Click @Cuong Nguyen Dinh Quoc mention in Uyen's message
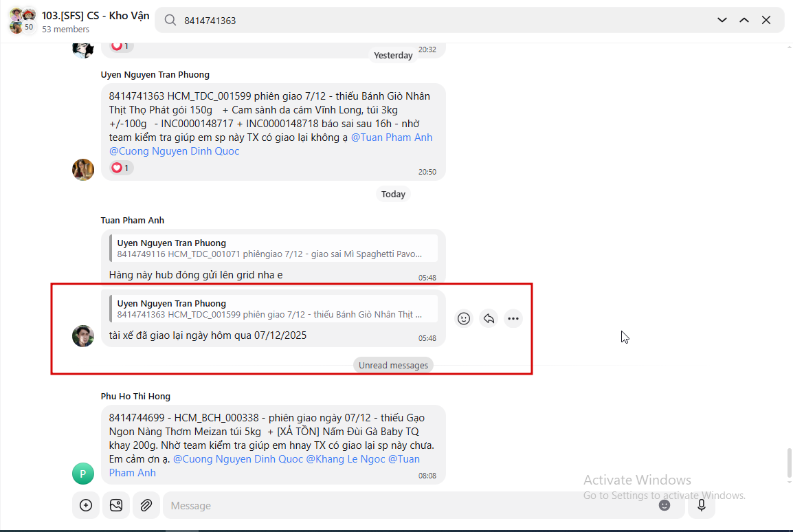Screen dimensions: 793x532 (174, 151)
